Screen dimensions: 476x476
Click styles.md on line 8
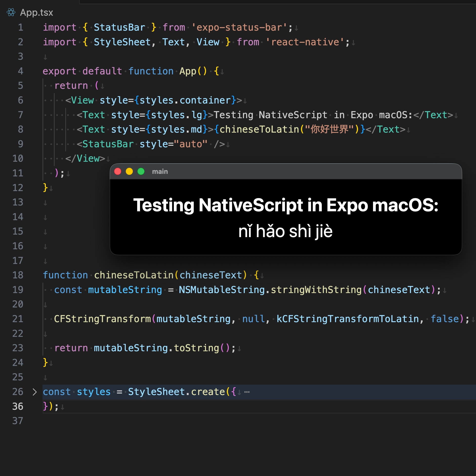[x=176, y=129]
